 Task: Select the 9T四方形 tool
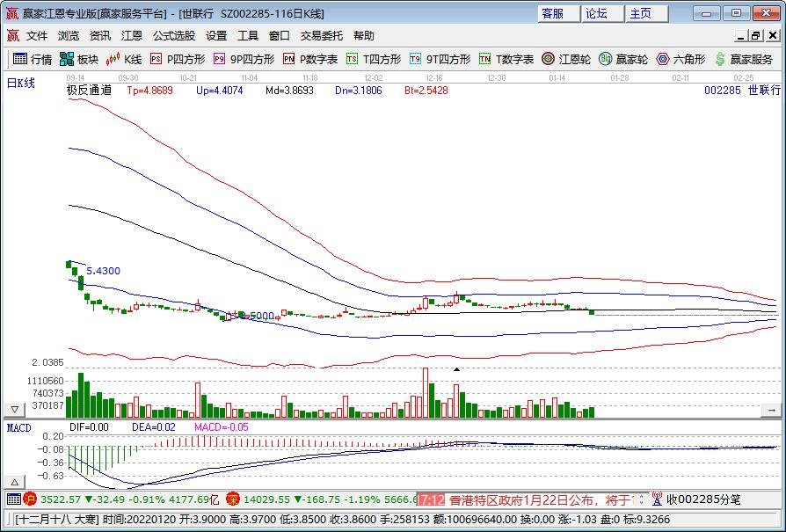tap(440, 59)
